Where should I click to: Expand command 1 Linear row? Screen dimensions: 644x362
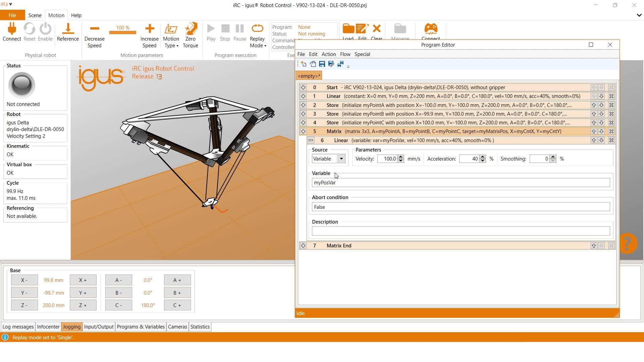(303, 96)
